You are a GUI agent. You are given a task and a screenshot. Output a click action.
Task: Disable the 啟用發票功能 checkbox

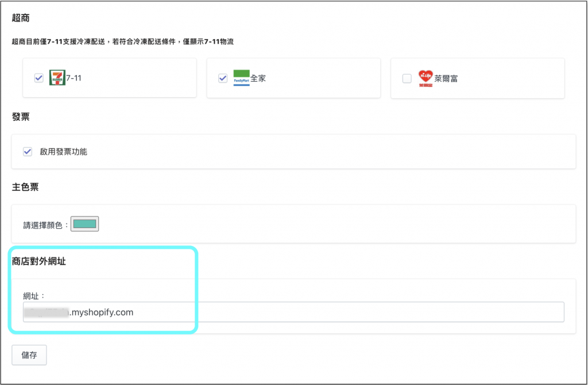28,152
